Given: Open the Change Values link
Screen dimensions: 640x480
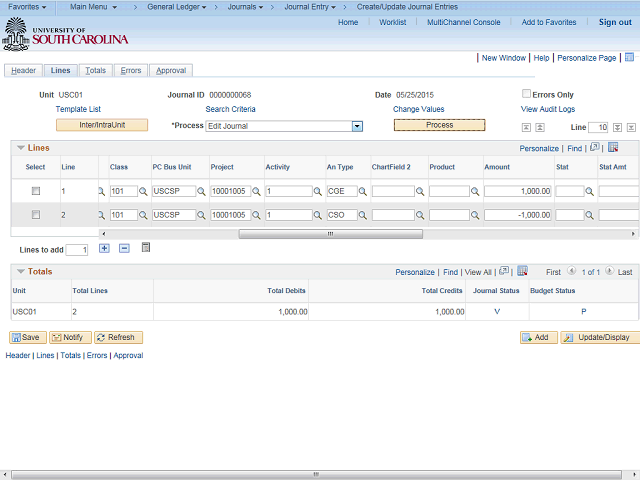Looking at the screenshot, I should pos(418,109).
